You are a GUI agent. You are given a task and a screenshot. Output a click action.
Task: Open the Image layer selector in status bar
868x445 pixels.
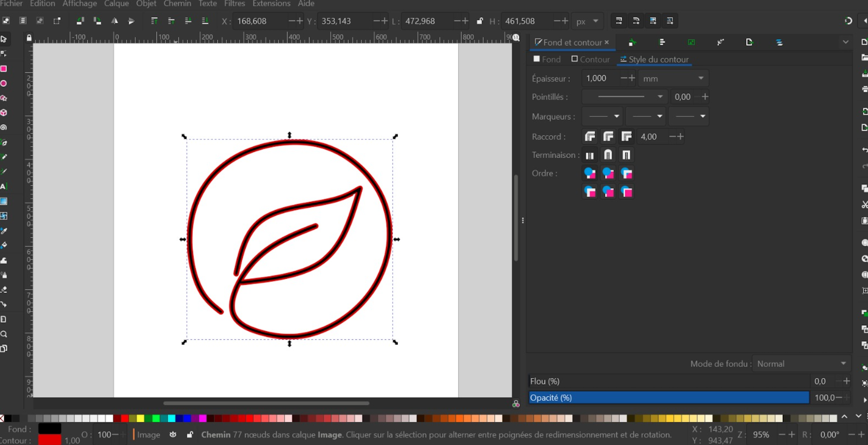coord(148,435)
